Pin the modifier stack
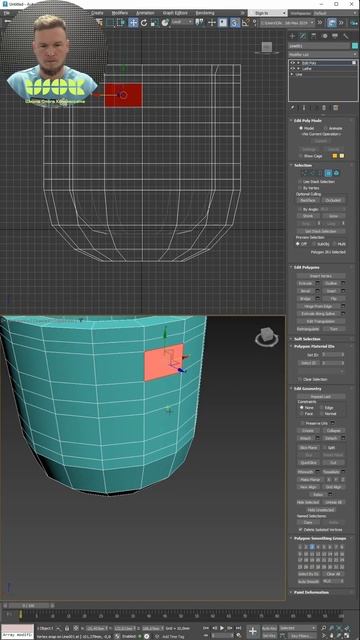The width and height of the screenshot is (360, 640). point(293,108)
